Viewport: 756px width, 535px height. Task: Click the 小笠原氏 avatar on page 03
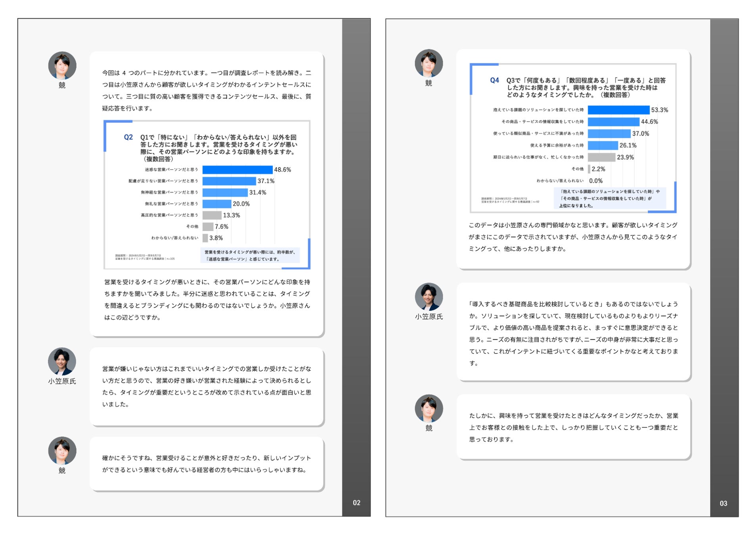pos(429,297)
